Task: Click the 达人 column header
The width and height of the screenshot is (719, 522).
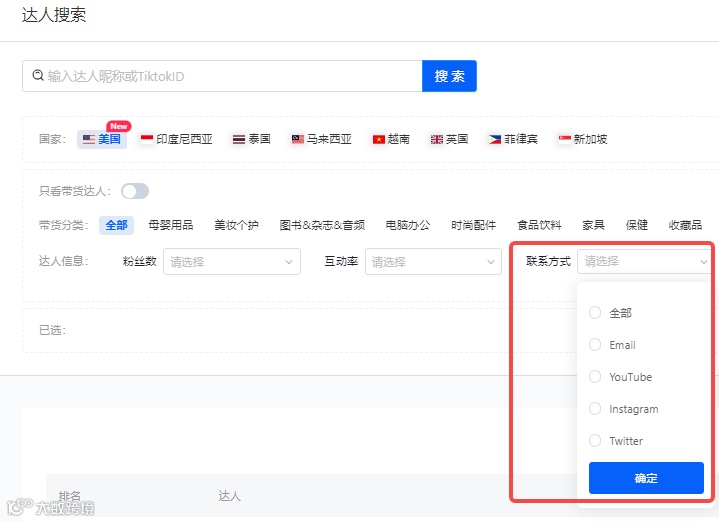Action: [229, 496]
